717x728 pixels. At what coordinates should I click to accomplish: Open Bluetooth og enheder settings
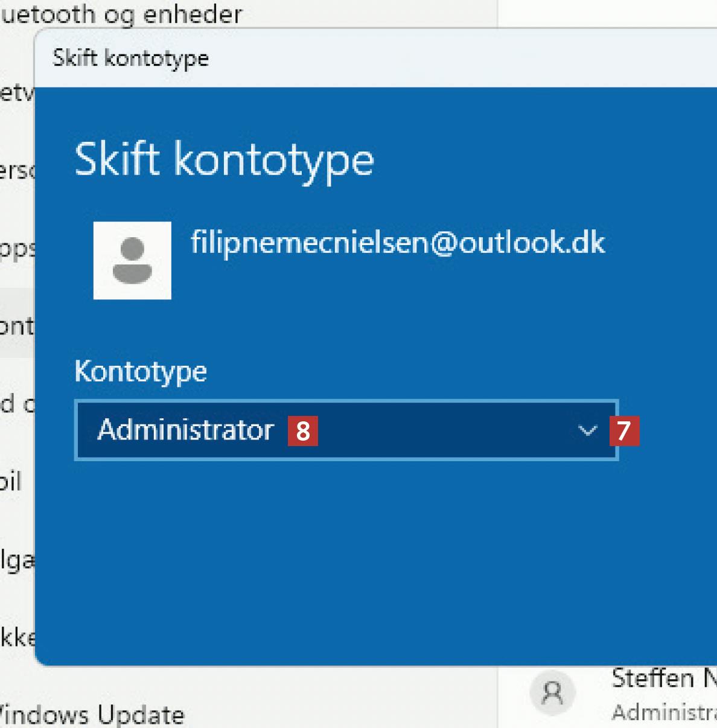pos(121,13)
